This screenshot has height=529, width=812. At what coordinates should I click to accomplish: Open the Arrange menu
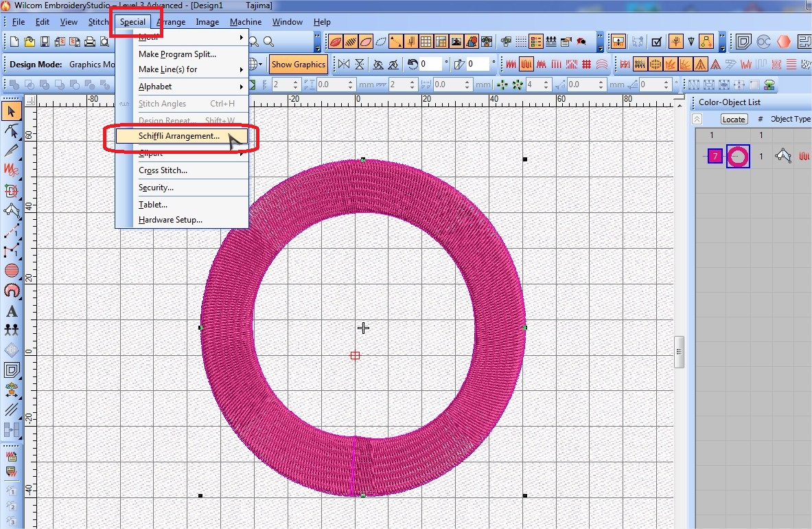point(171,22)
